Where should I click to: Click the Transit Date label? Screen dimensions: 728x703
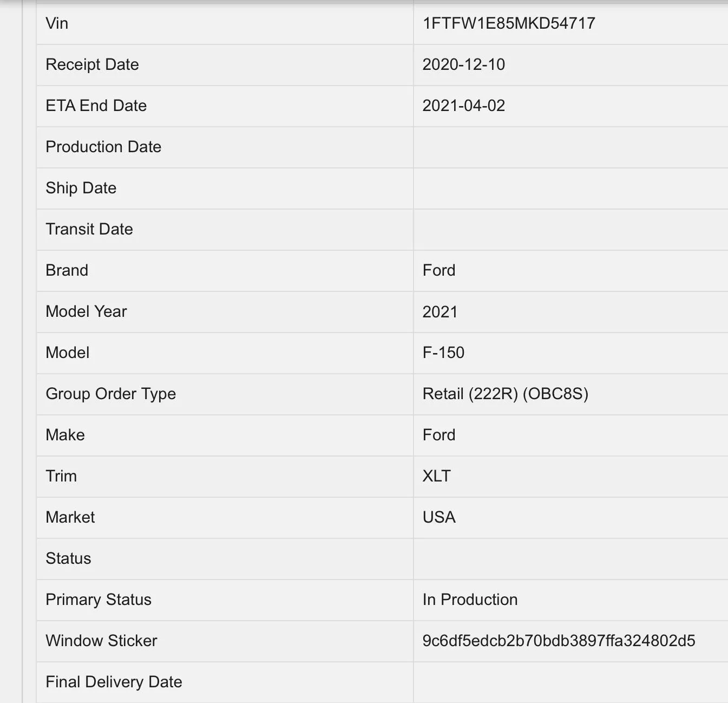coord(89,229)
